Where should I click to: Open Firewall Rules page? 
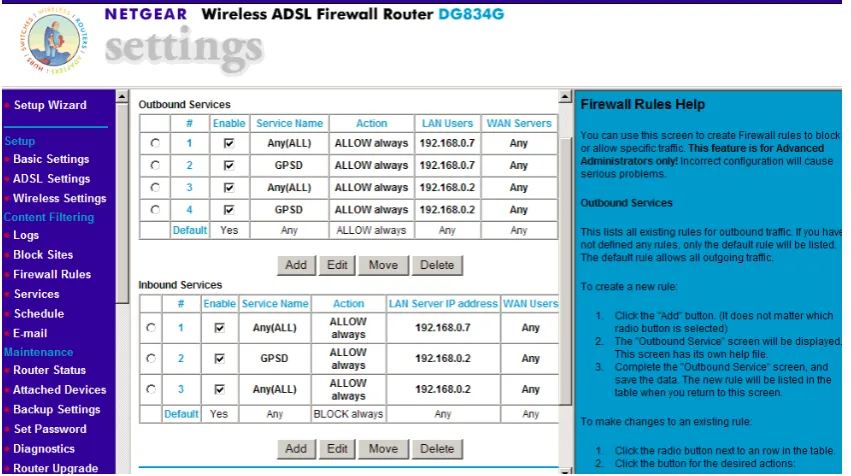(x=52, y=274)
